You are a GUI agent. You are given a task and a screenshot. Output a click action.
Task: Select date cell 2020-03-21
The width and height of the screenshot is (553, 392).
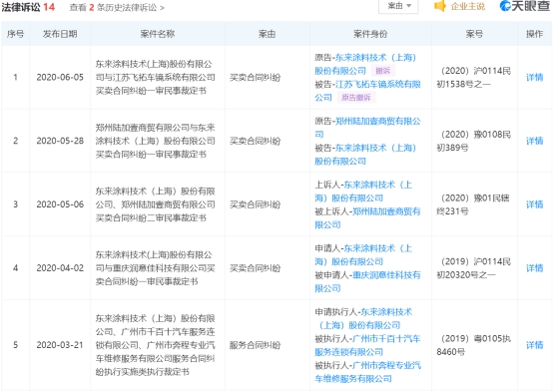(60, 345)
